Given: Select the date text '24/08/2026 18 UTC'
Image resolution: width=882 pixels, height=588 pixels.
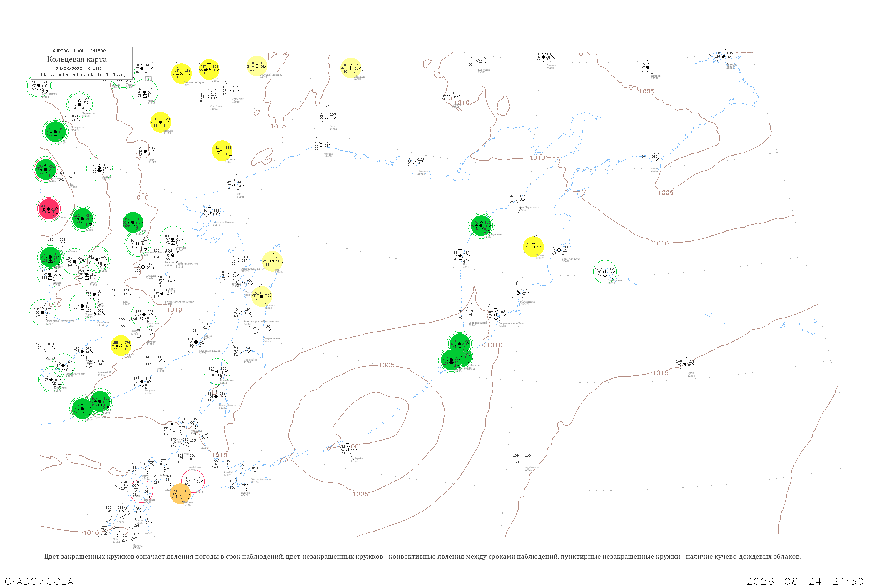Looking at the screenshot, I should click(x=78, y=69).
